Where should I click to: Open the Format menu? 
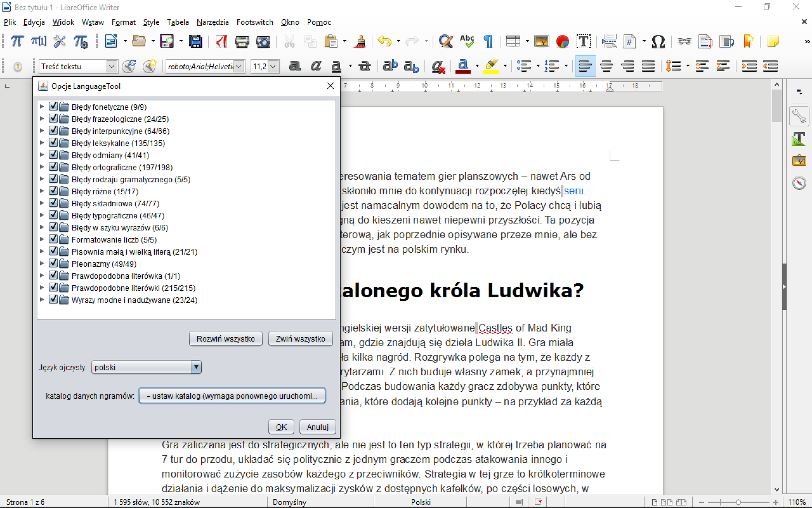(123, 22)
